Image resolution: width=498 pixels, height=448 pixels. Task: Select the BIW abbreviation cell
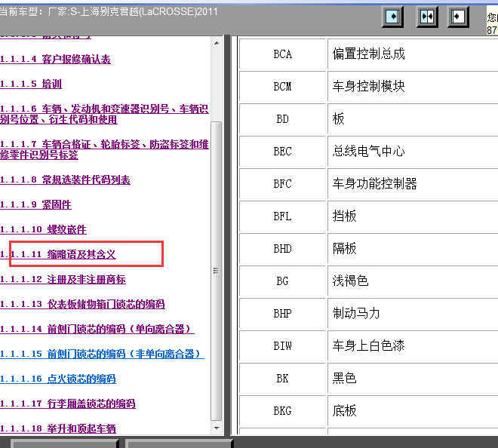pos(283,346)
